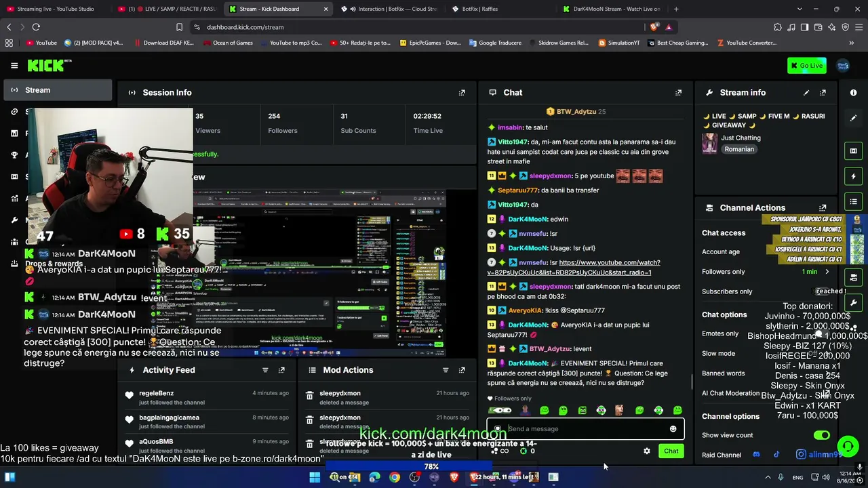This screenshot has width=868, height=488.
Task: Open the ENG language indicator in the tray
Action: click(x=798, y=477)
